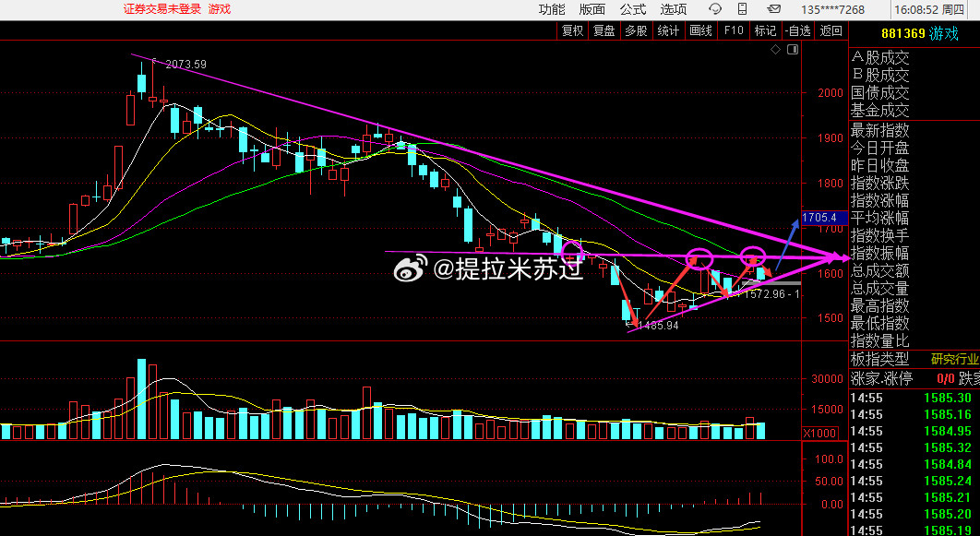Select the 多股 toolbar button

click(636, 30)
